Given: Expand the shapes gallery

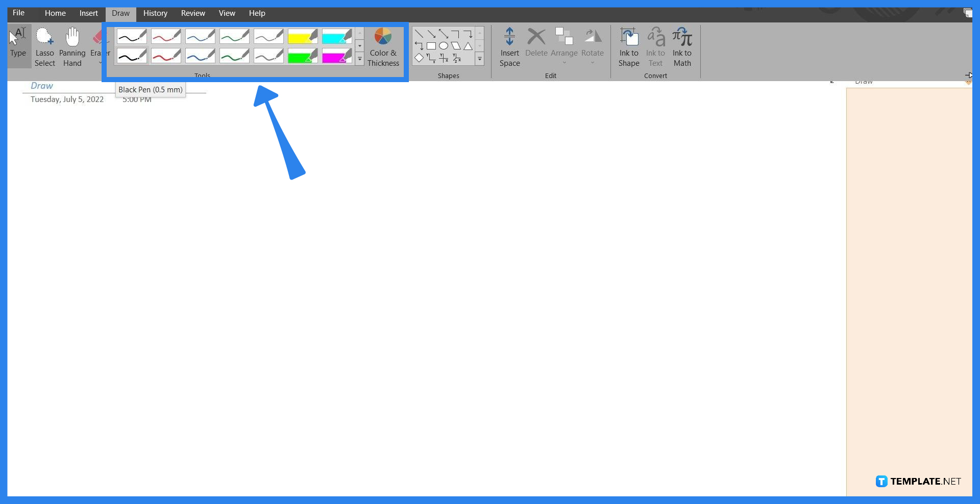Looking at the screenshot, I should 480,59.
